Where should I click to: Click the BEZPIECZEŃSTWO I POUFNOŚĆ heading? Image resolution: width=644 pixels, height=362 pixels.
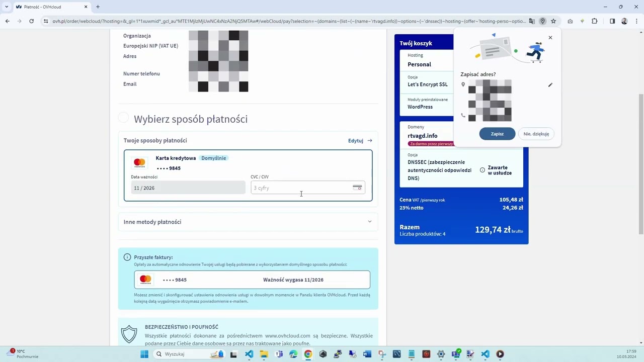pos(182,327)
